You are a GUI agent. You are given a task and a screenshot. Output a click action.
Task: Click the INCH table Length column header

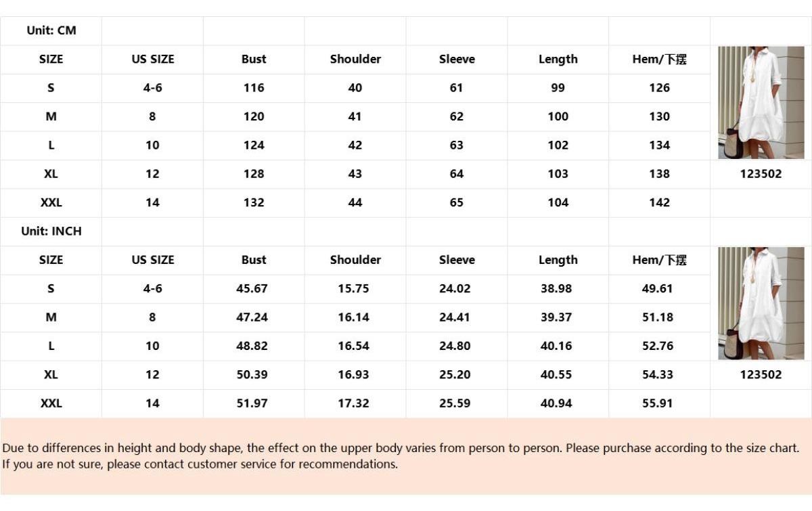click(x=558, y=260)
